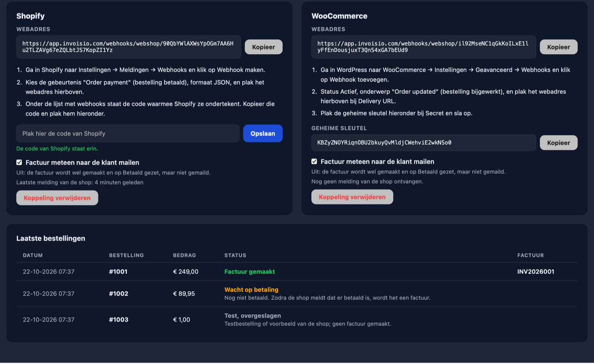Screen dimensions: 594x364
Task: Click the BESTELLING column header
Action: 126,255
